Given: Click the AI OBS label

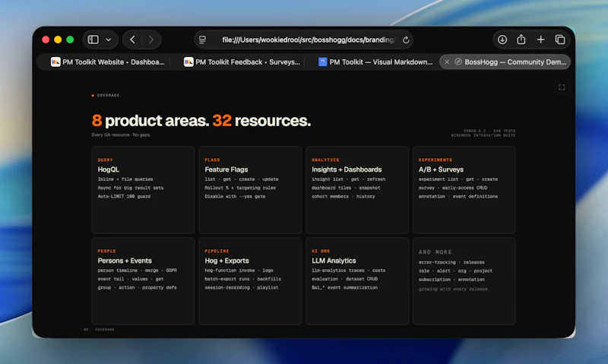Looking at the screenshot, I should (x=321, y=251).
